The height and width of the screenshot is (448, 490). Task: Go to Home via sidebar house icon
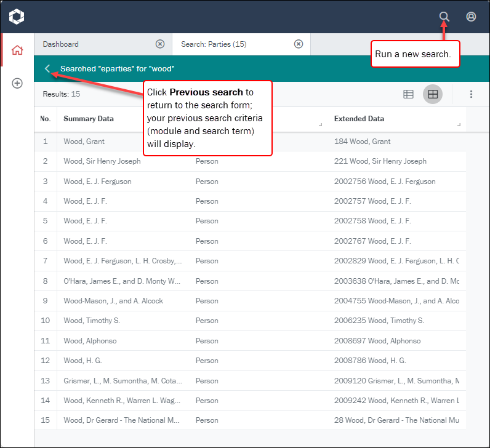[17, 50]
